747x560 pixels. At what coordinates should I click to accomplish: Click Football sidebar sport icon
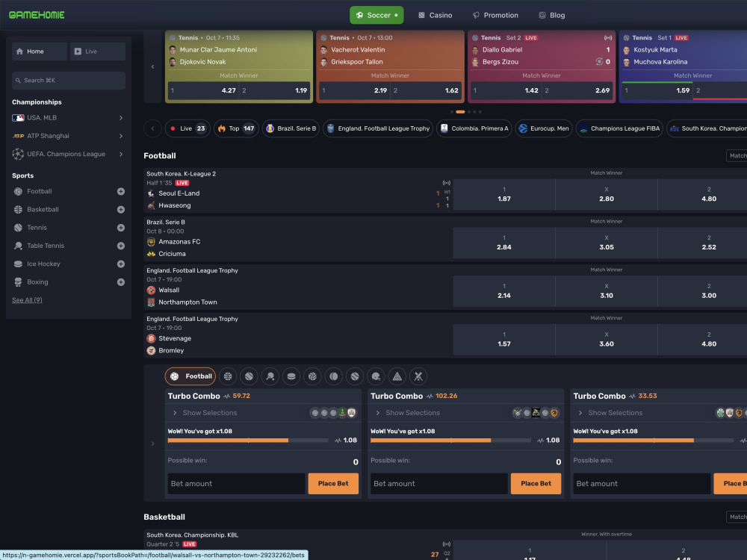pyautogui.click(x=18, y=191)
